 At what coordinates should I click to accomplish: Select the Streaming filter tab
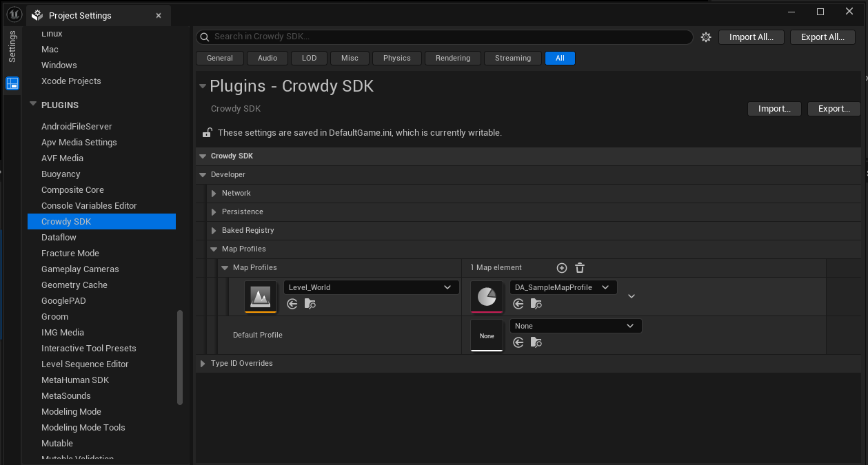pyautogui.click(x=513, y=59)
